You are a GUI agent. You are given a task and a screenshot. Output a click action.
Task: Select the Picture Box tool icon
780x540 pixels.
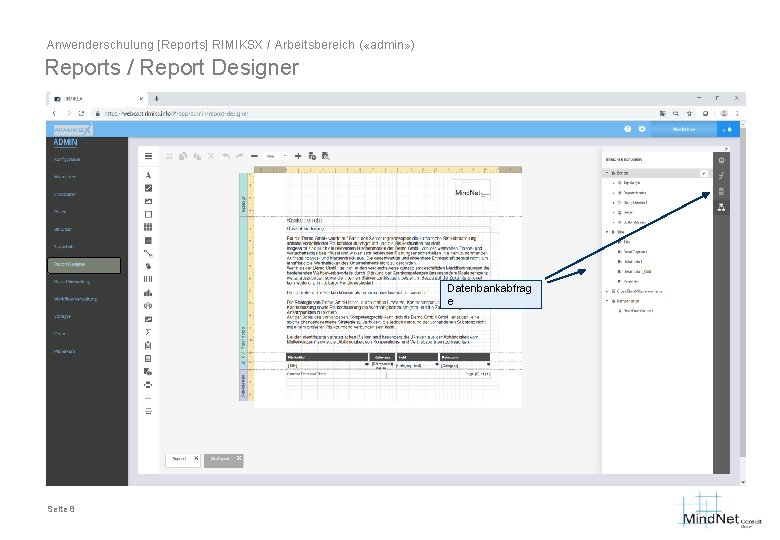coord(148,201)
